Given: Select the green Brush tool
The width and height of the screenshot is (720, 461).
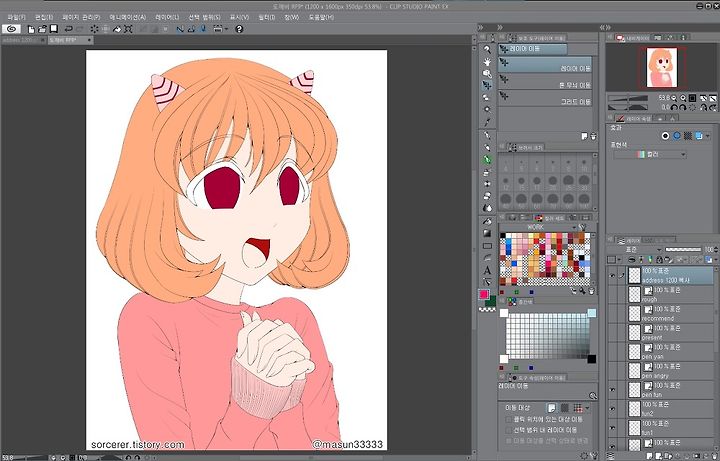Looking at the screenshot, I should [487, 160].
